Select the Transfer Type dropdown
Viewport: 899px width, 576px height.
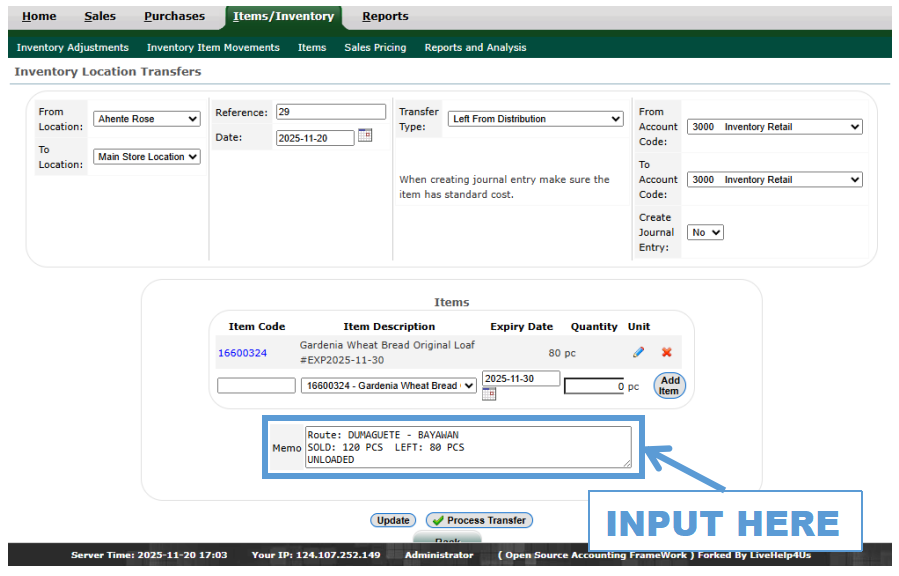(x=535, y=119)
